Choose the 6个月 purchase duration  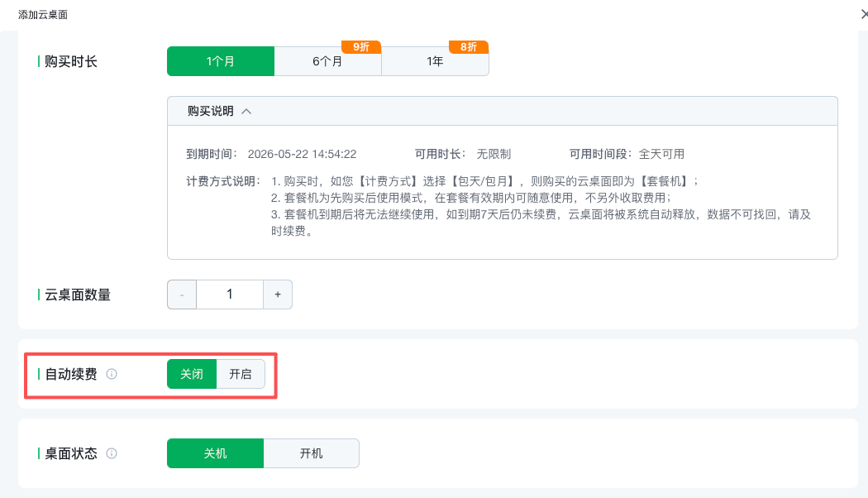coord(327,61)
